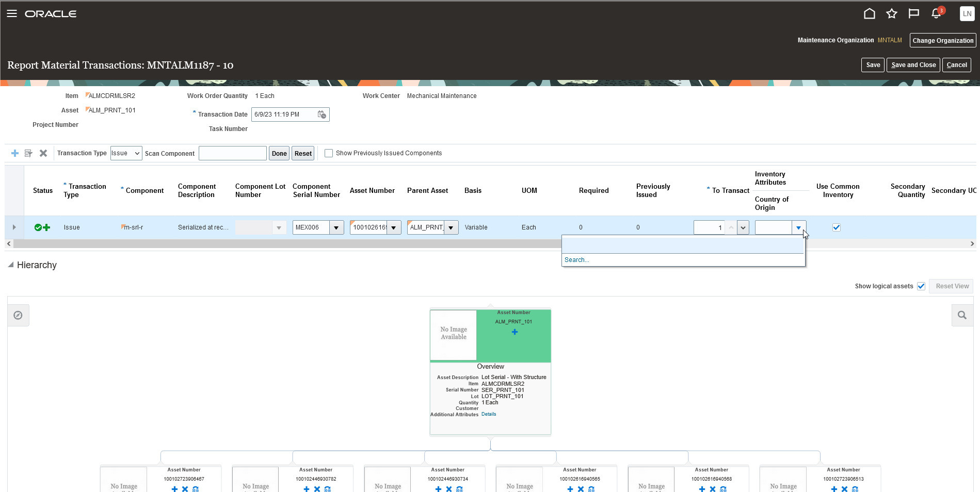Click Reset View button
The height and width of the screenshot is (492, 980).
[x=952, y=286]
